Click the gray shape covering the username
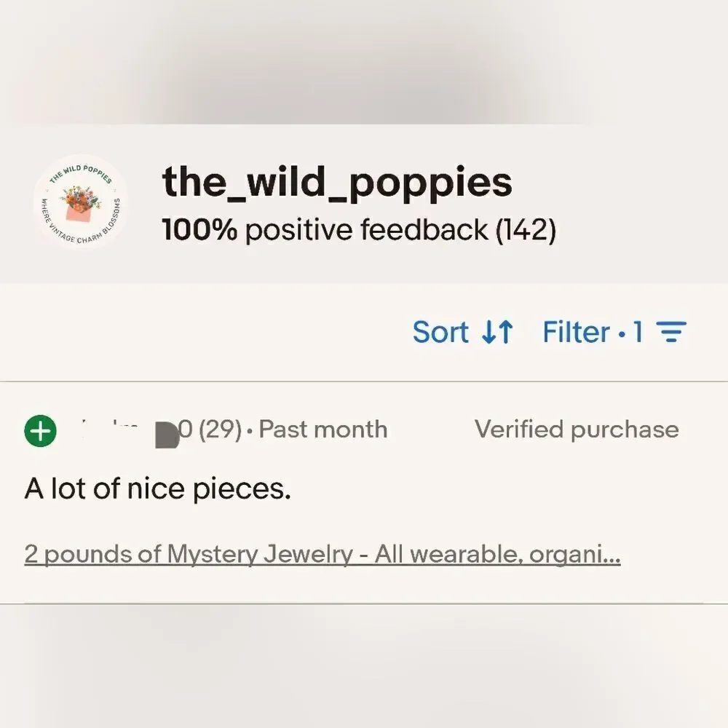This screenshot has height=728, width=728. pos(167,432)
